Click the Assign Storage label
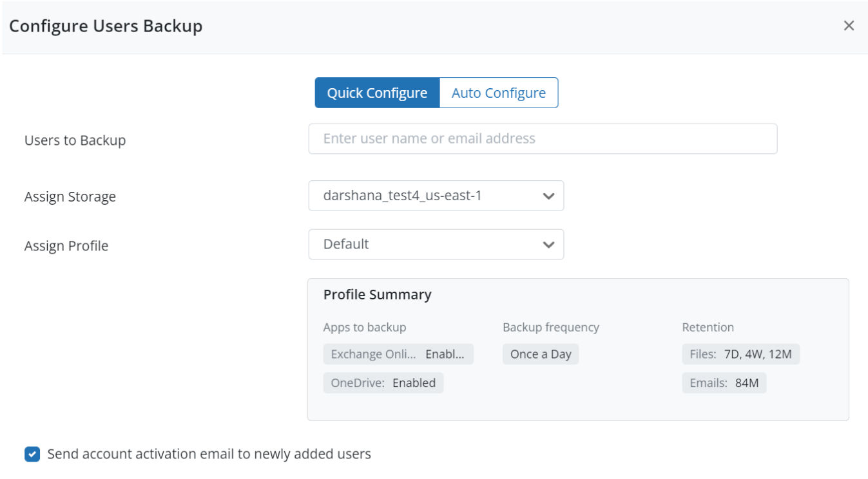This screenshot has height=479, width=868. [x=70, y=197]
